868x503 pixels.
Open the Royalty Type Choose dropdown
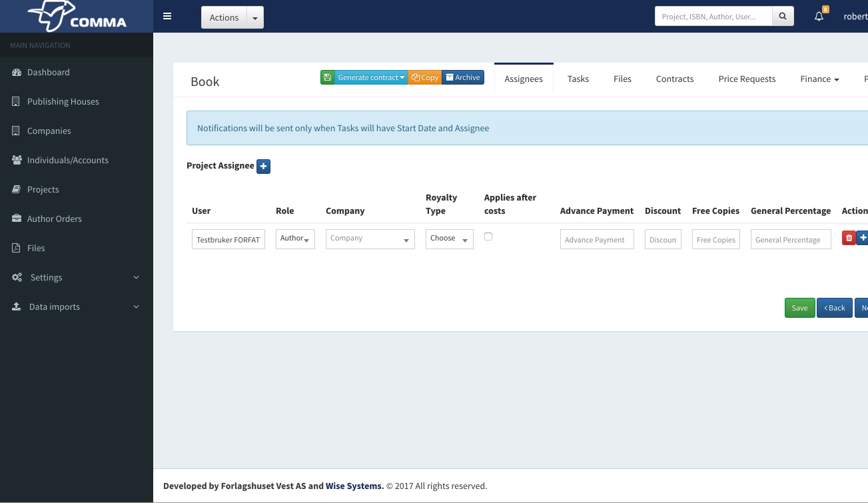pyautogui.click(x=449, y=239)
